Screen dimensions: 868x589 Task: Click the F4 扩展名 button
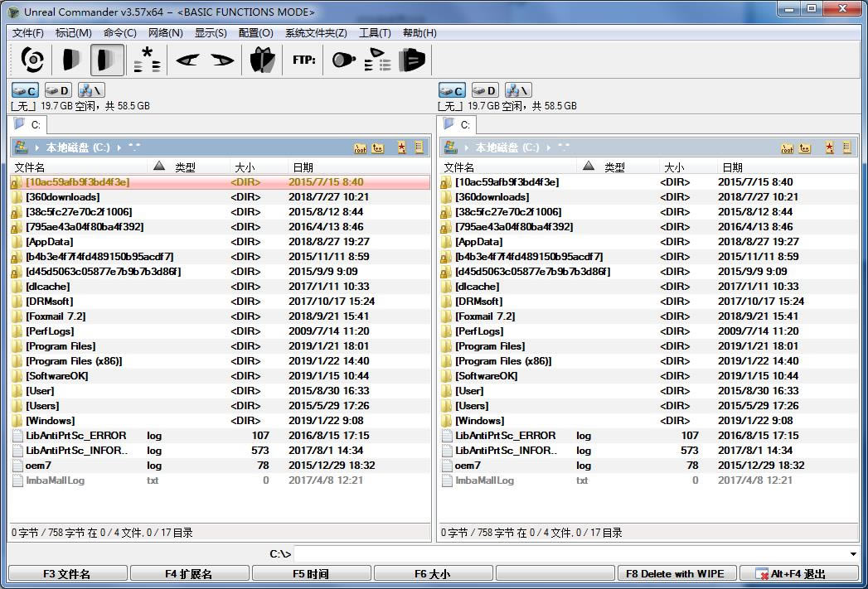[x=189, y=574]
